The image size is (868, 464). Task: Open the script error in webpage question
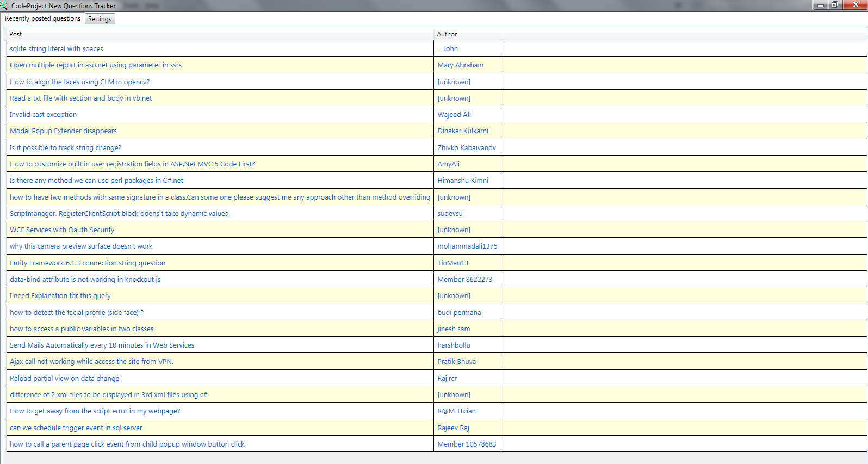(95, 411)
